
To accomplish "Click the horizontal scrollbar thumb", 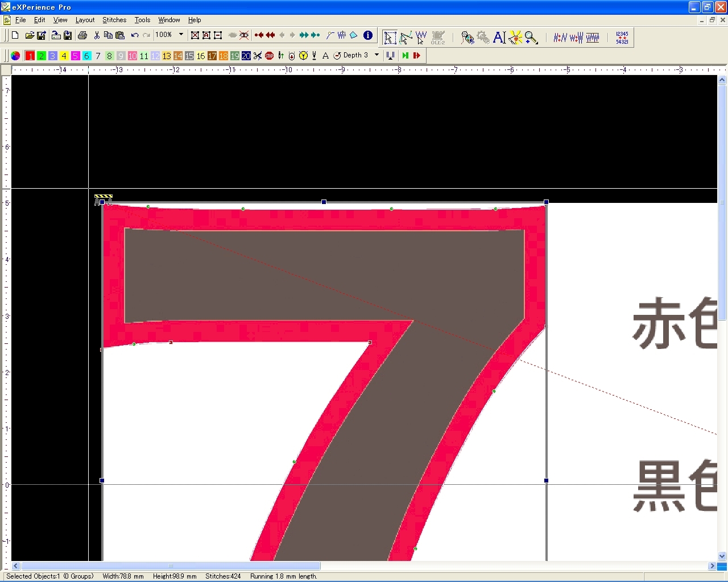I will [x=171, y=566].
